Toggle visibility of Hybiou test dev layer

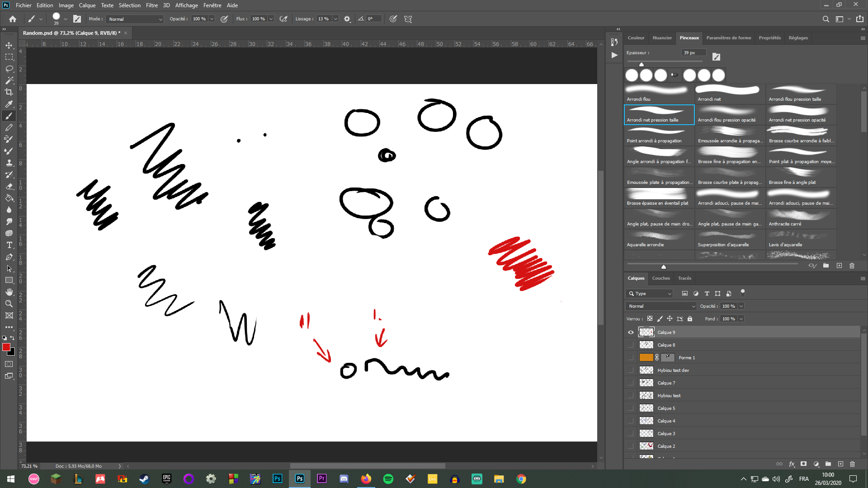(x=630, y=370)
